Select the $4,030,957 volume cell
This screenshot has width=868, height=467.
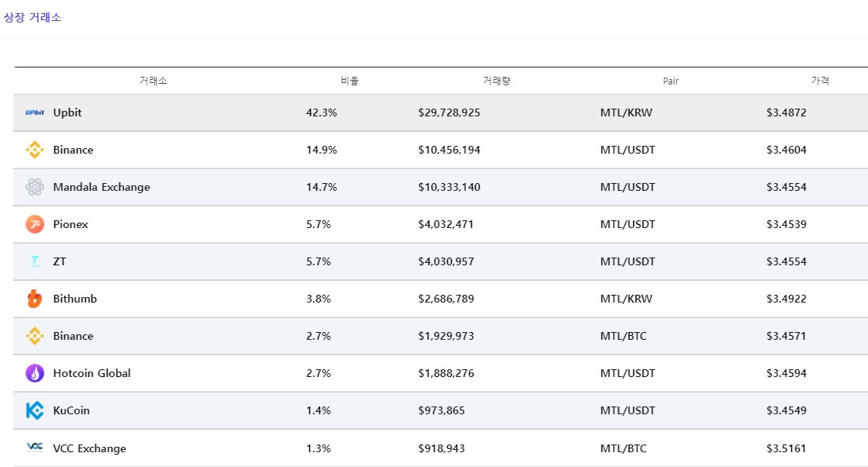pos(446,261)
